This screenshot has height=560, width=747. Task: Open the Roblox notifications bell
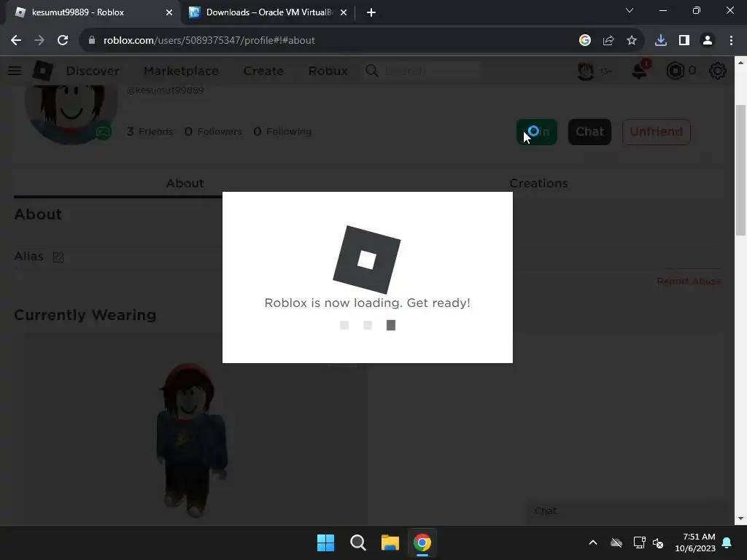tap(639, 71)
